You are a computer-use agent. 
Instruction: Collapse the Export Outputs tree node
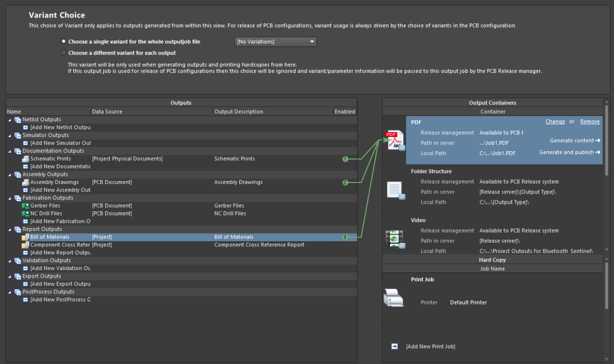pyautogui.click(x=10, y=277)
